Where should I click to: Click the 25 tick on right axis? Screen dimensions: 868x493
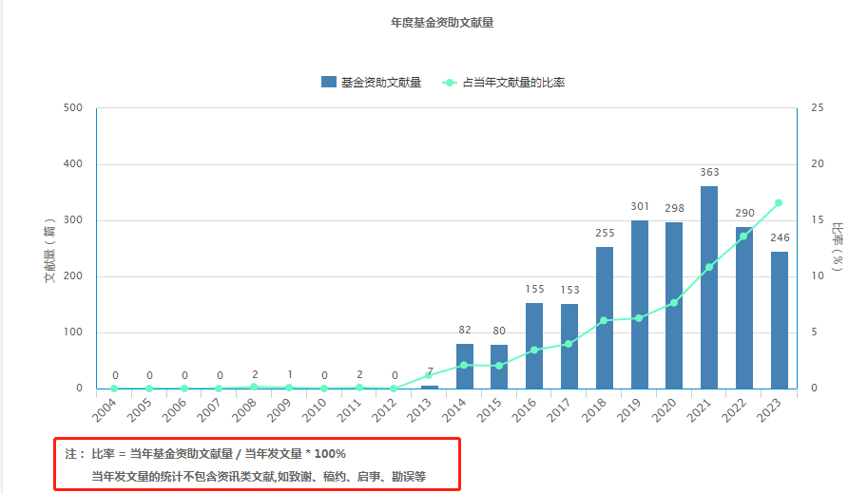(x=817, y=108)
